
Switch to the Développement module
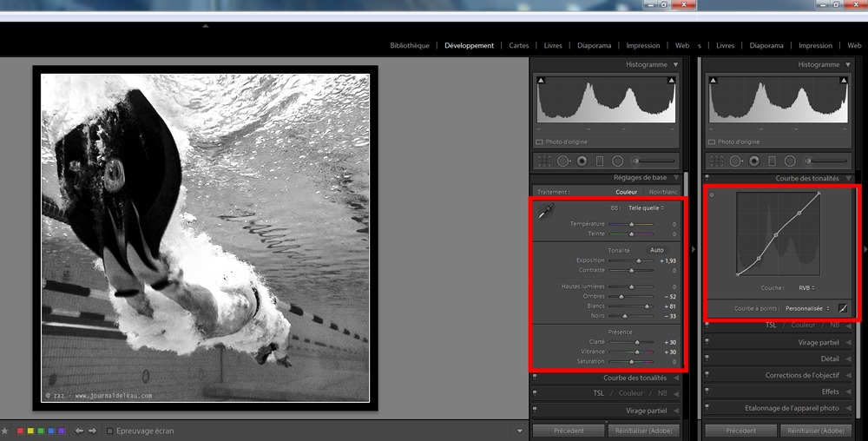coord(469,45)
